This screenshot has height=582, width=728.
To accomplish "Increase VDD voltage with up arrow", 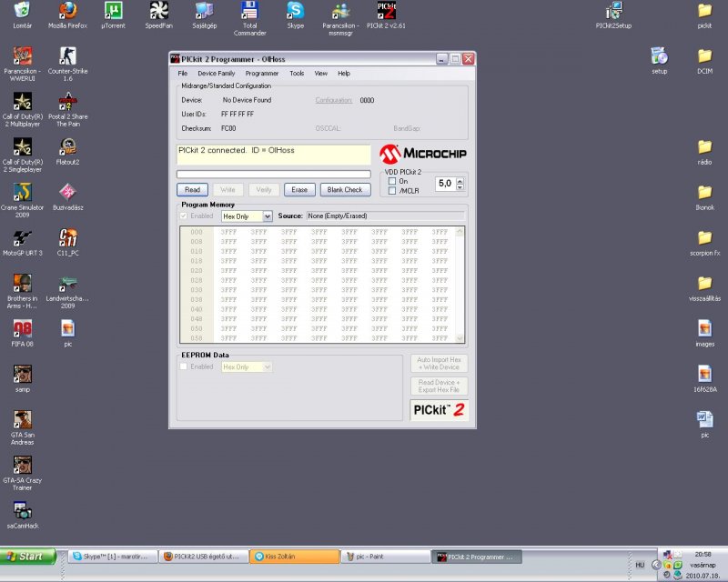I will coord(460,181).
